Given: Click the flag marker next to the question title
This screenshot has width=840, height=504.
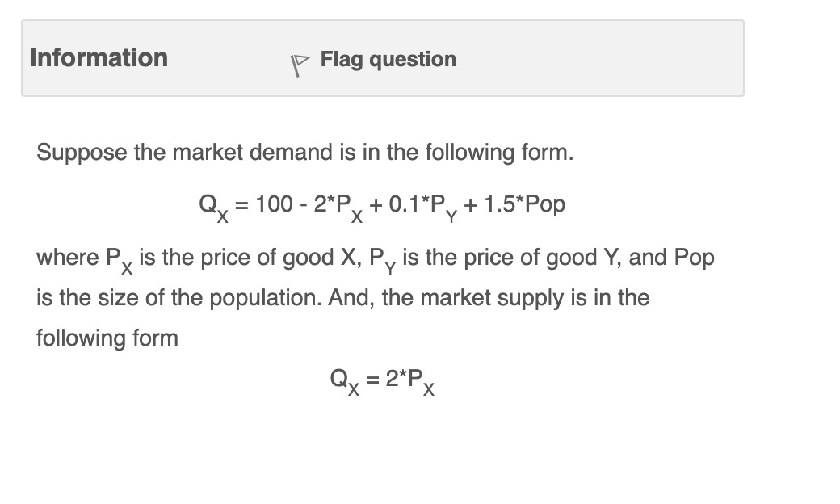Looking at the screenshot, I should coord(299,64).
